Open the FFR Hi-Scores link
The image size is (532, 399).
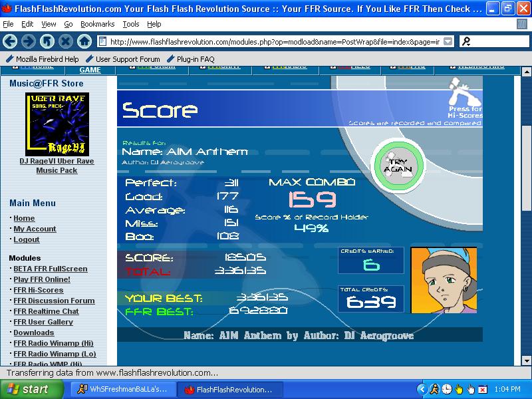[39, 290]
